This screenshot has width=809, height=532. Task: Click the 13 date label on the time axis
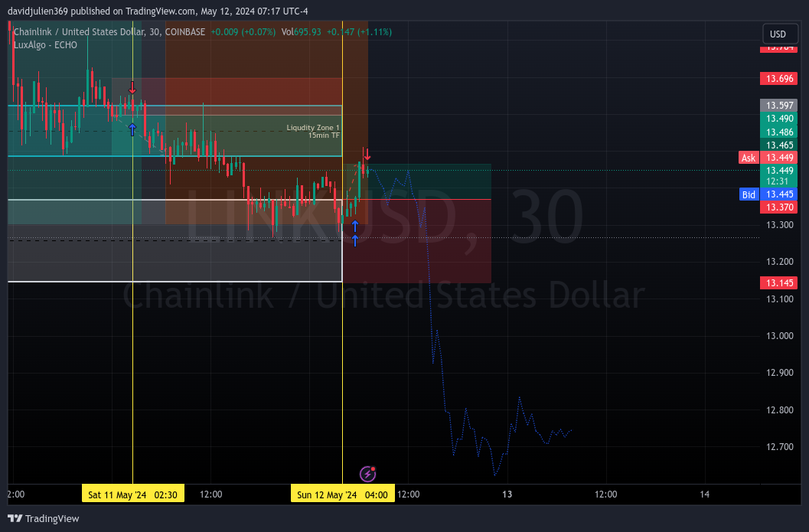click(507, 494)
